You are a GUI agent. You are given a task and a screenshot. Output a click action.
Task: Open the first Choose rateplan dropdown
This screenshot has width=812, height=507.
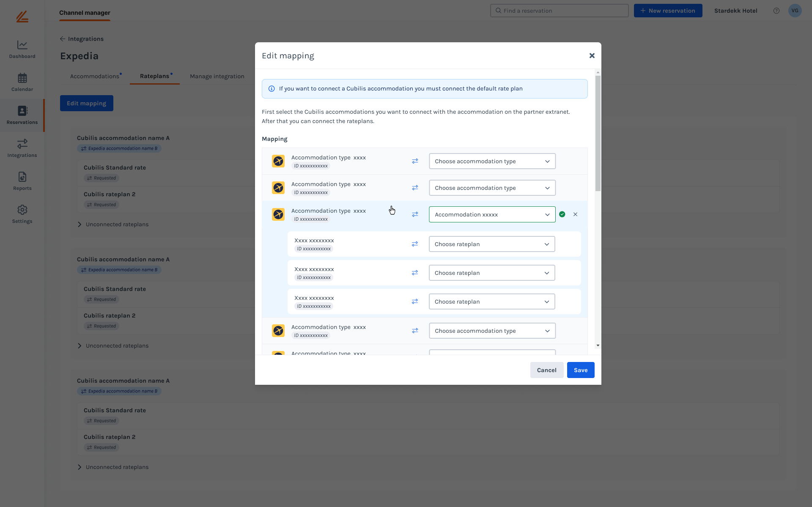pyautogui.click(x=491, y=244)
